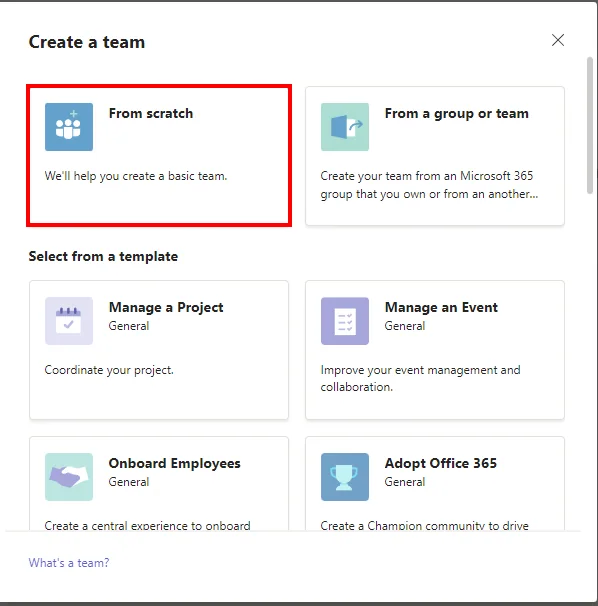Click the Manage an Event checklist icon
Image resolution: width=598 pixels, height=606 pixels.
coord(345,321)
